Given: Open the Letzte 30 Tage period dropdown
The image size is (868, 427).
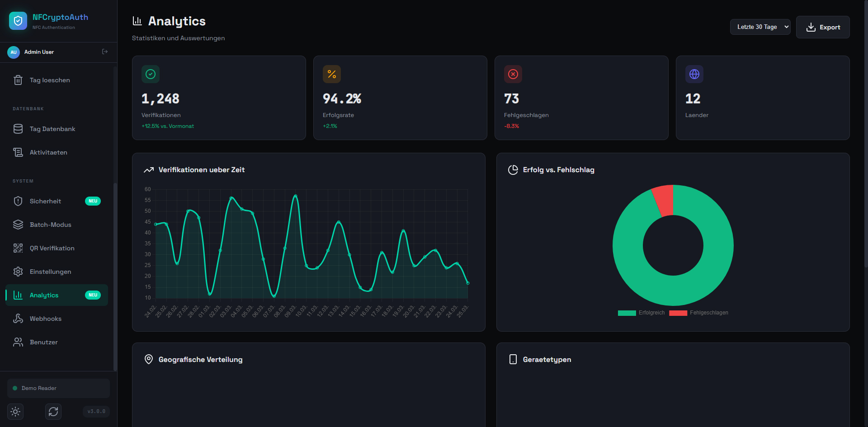Looking at the screenshot, I should [x=760, y=27].
